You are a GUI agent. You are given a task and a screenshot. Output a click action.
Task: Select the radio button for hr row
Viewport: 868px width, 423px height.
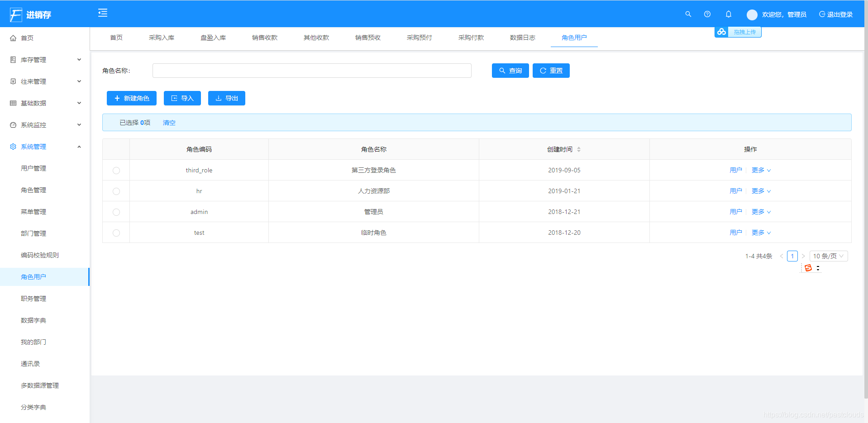coord(116,191)
